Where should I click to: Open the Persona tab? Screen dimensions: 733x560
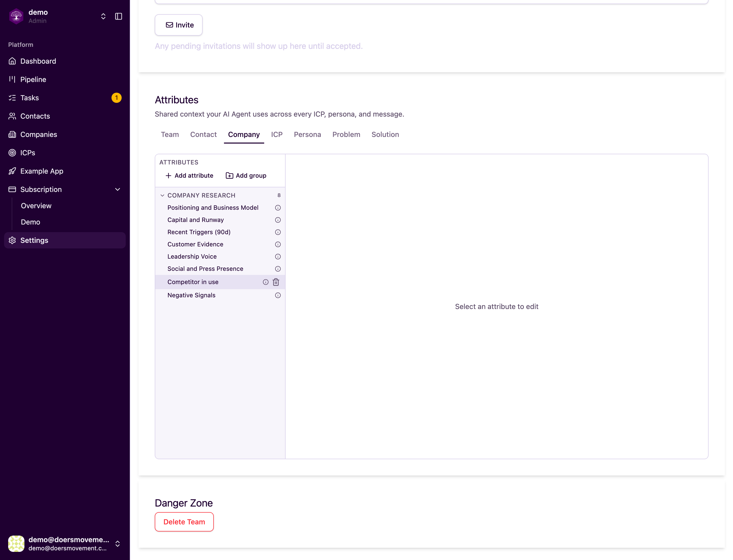[307, 134]
